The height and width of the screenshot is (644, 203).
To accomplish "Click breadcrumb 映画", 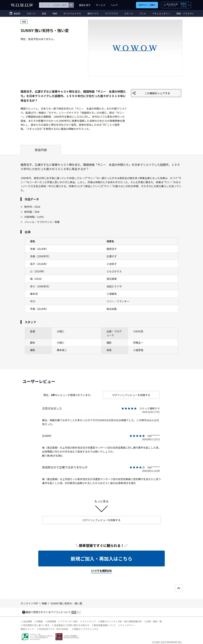I will (44, 603).
